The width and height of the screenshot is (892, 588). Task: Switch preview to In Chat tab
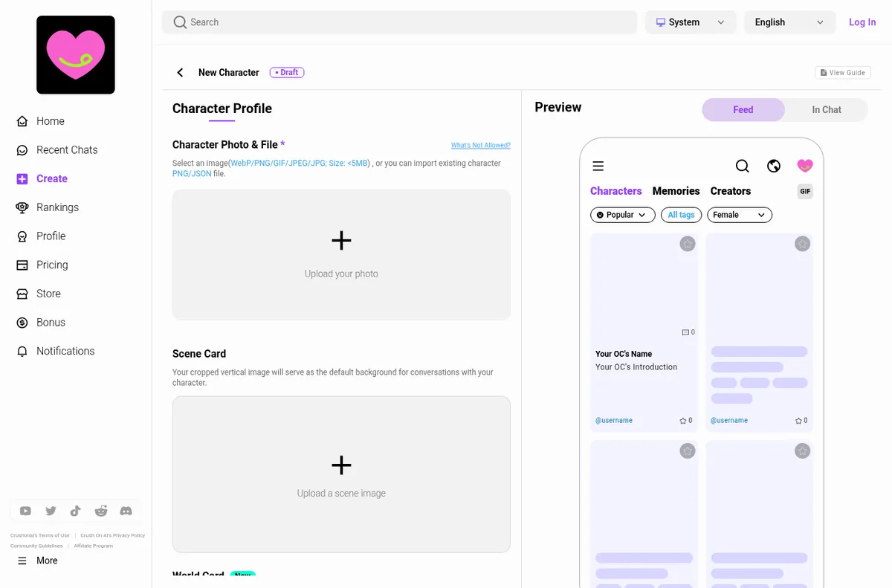pyautogui.click(x=827, y=110)
